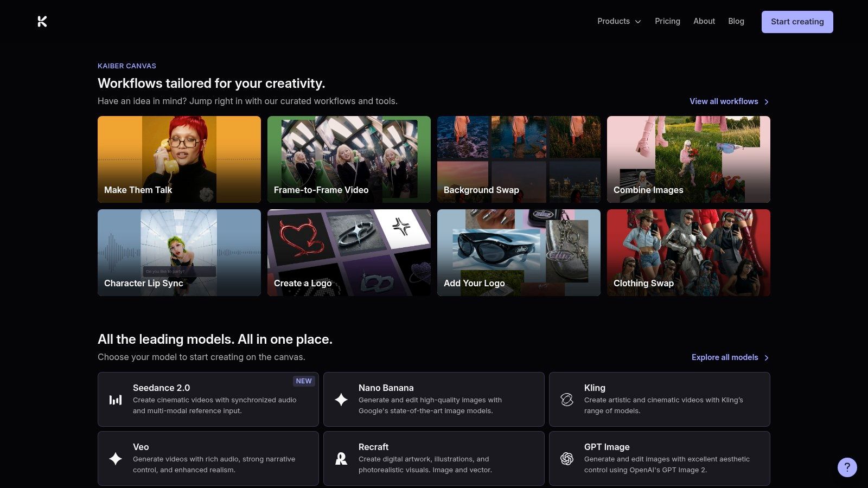Image resolution: width=868 pixels, height=488 pixels.
Task: Click the Seedance 2.0 model title
Action: point(161,388)
